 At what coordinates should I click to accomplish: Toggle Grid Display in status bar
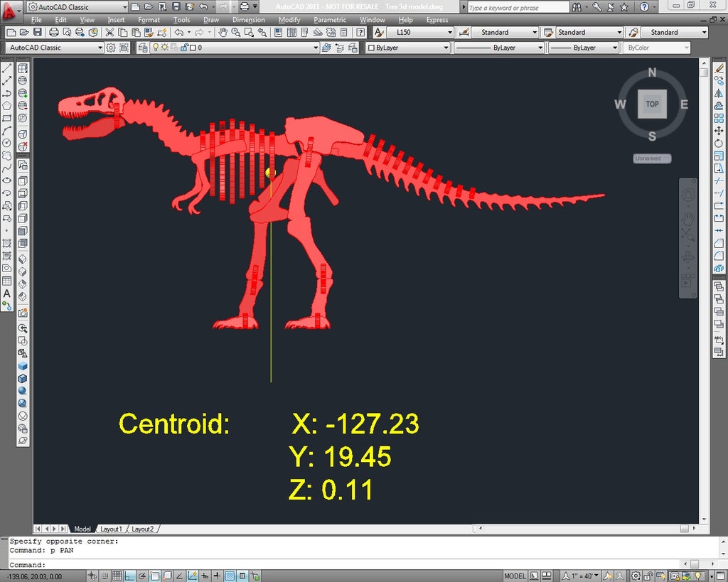[x=117, y=576]
